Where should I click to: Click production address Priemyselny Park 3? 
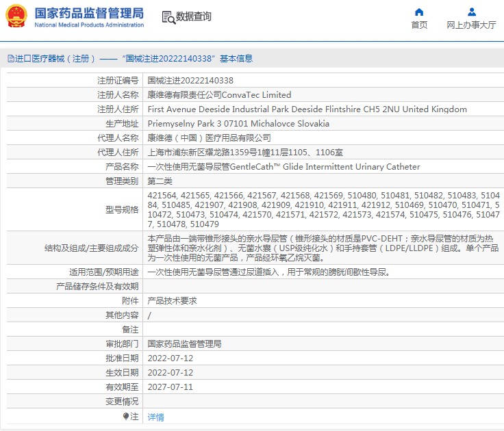238,124
